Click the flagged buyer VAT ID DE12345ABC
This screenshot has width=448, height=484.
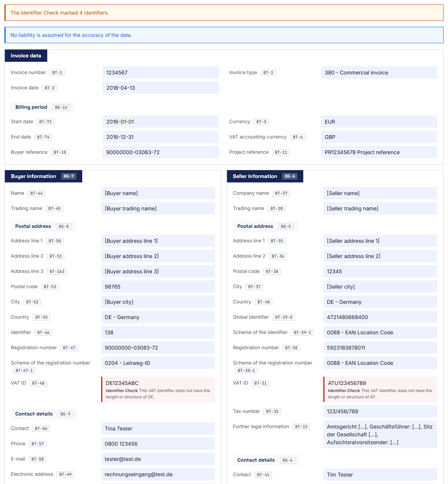tap(158, 389)
